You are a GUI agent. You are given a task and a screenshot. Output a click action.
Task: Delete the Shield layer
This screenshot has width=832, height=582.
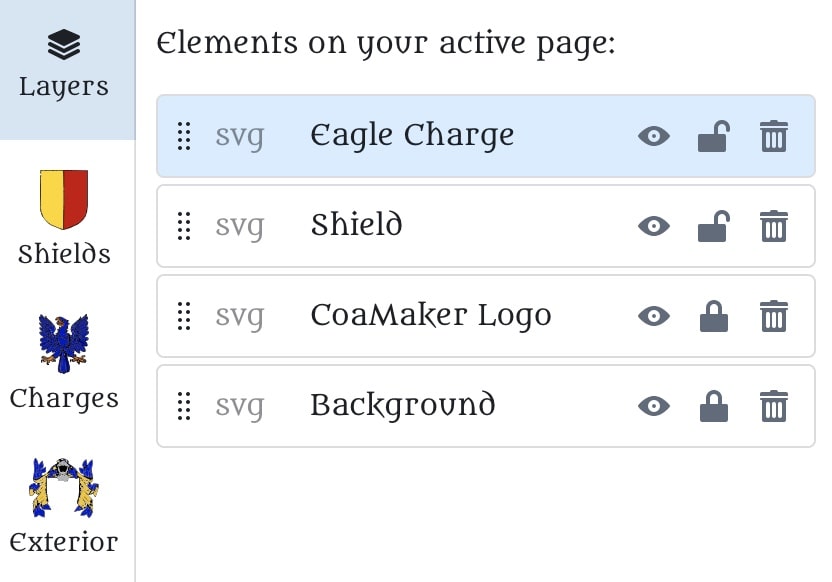click(x=774, y=226)
